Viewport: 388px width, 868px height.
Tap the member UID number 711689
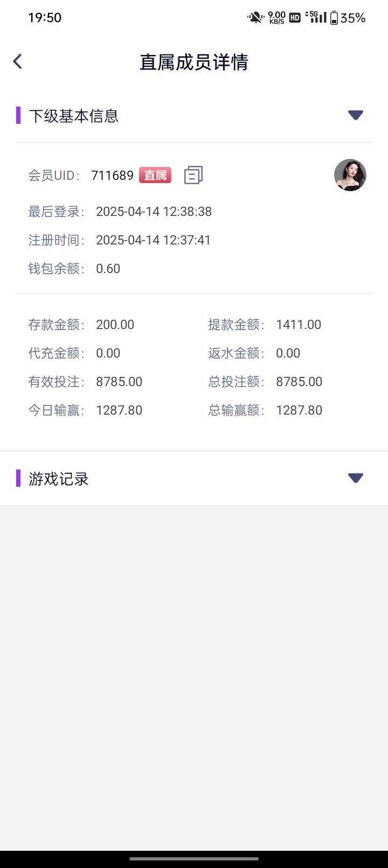pyautogui.click(x=112, y=176)
